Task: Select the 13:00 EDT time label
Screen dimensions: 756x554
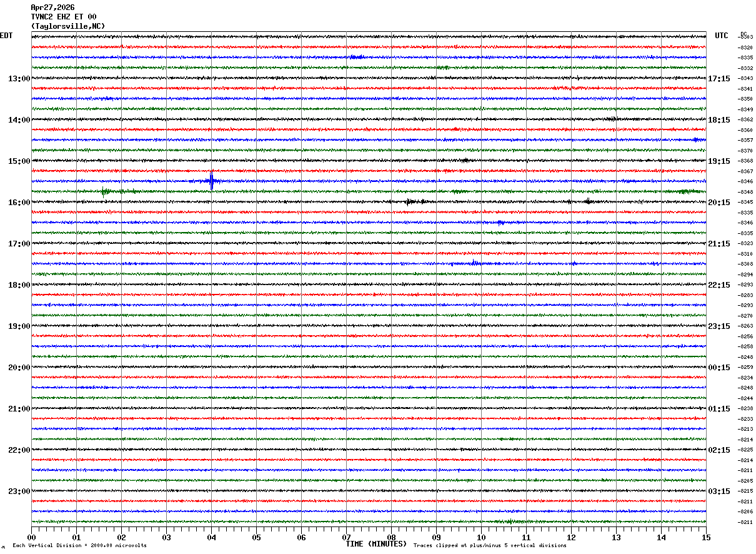Action: 19,79
